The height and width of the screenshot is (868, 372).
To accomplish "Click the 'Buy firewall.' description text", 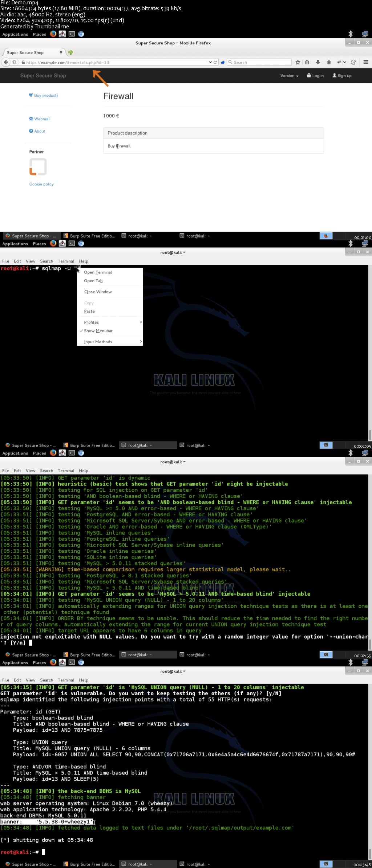I will 119,146.
